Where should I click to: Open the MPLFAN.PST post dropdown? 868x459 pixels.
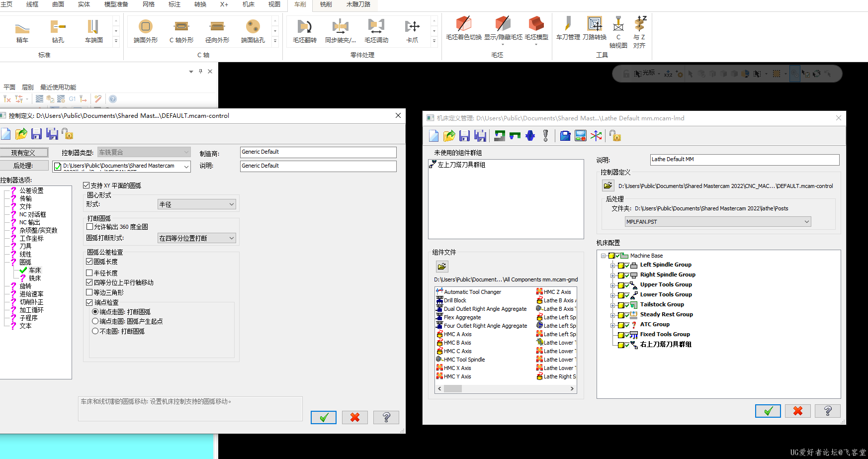718,222
